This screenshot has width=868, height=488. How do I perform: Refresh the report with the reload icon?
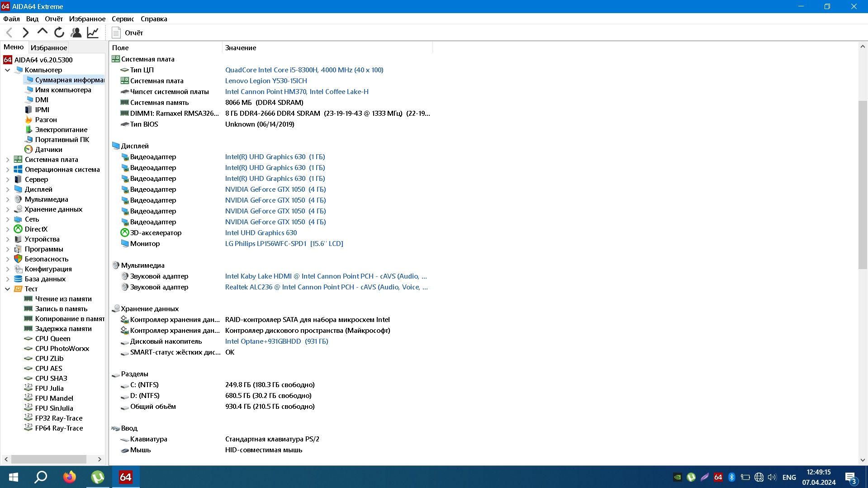click(59, 33)
